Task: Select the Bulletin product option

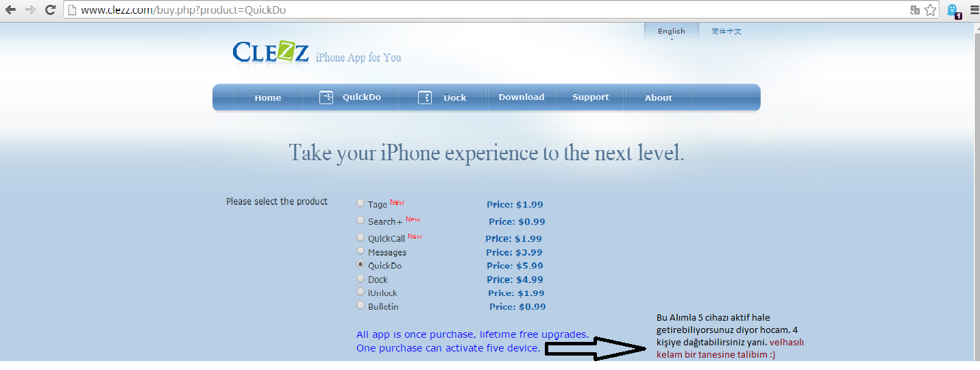Action: [x=360, y=305]
